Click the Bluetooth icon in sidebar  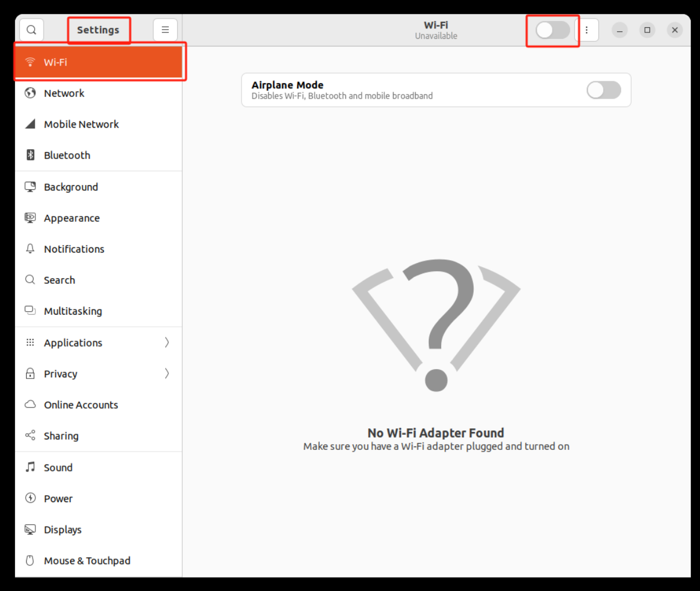click(30, 155)
